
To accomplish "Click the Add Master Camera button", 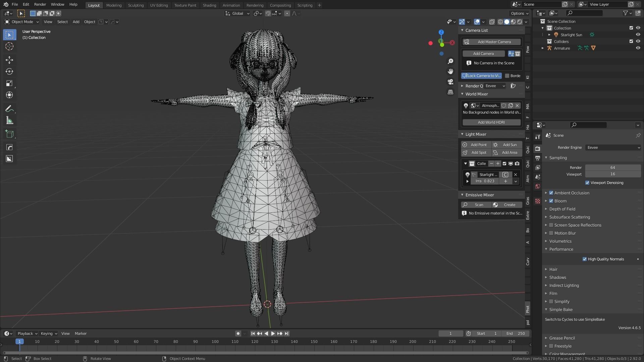I will click(x=492, y=42).
